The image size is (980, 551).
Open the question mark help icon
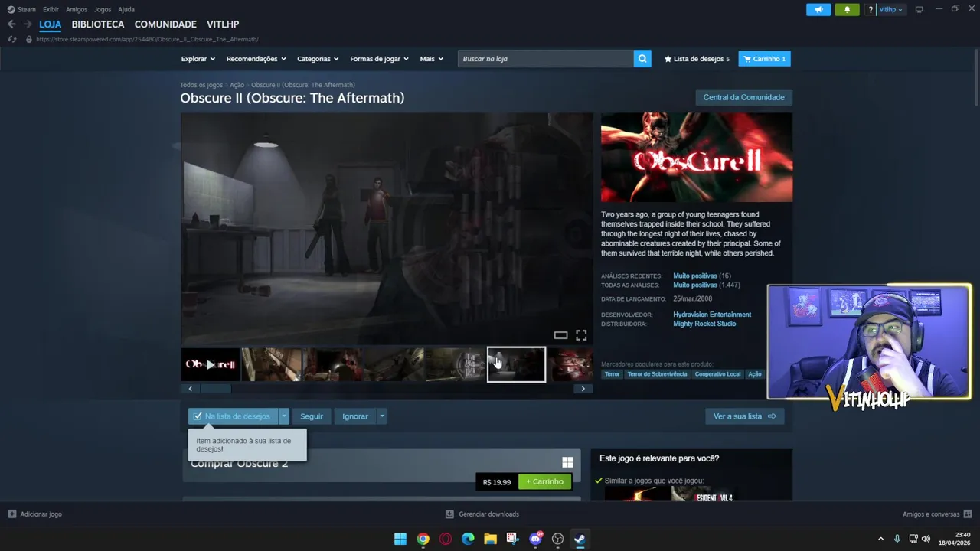(x=871, y=9)
